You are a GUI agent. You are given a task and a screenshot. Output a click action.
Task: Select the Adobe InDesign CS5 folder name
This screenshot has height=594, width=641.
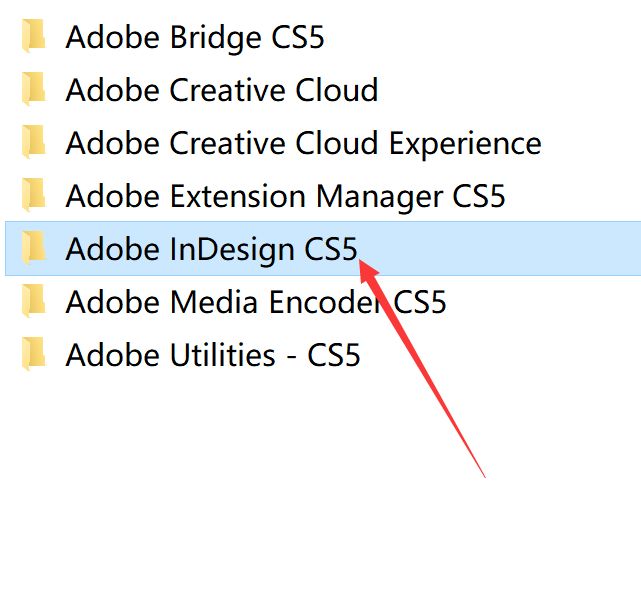[x=210, y=248]
